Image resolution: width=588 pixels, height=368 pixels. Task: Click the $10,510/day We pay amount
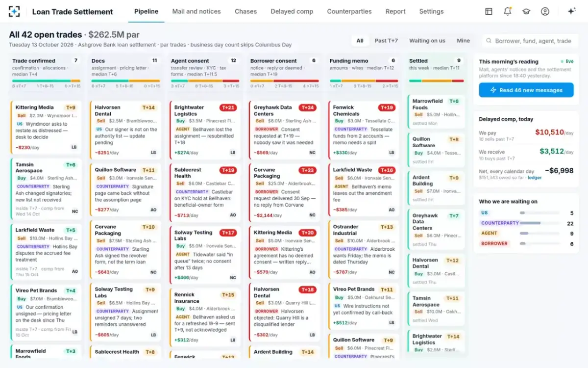[x=554, y=132]
